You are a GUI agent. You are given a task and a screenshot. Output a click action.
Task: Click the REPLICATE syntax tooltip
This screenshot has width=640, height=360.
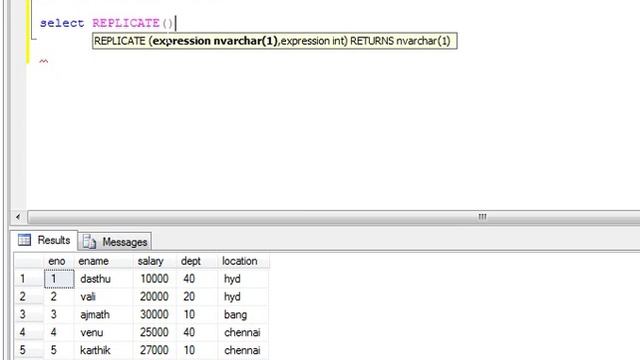(274, 41)
